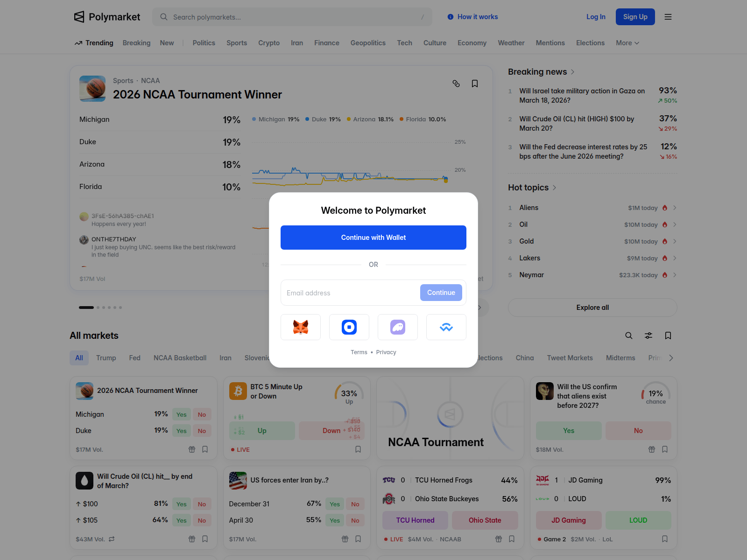Viewport: 747px width, 560px height.
Task: Click the Continue with Wallet button
Action: point(373,237)
